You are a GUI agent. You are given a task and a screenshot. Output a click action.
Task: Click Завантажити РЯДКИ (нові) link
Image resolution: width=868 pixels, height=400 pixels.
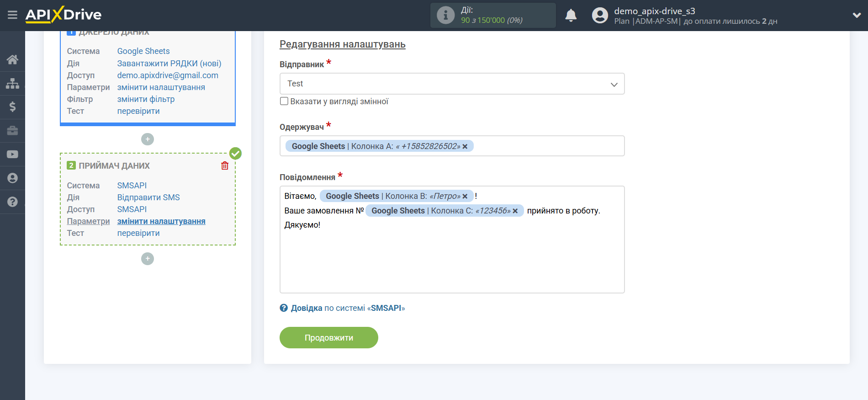pos(169,64)
